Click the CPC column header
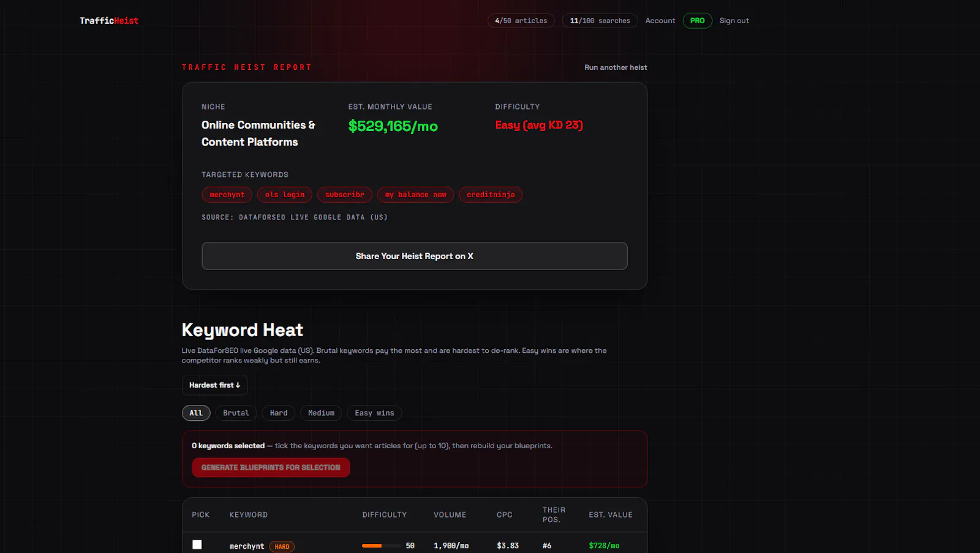Image resolution: width=980 pixels, height=553 pixels. click(x=505, y=515)
